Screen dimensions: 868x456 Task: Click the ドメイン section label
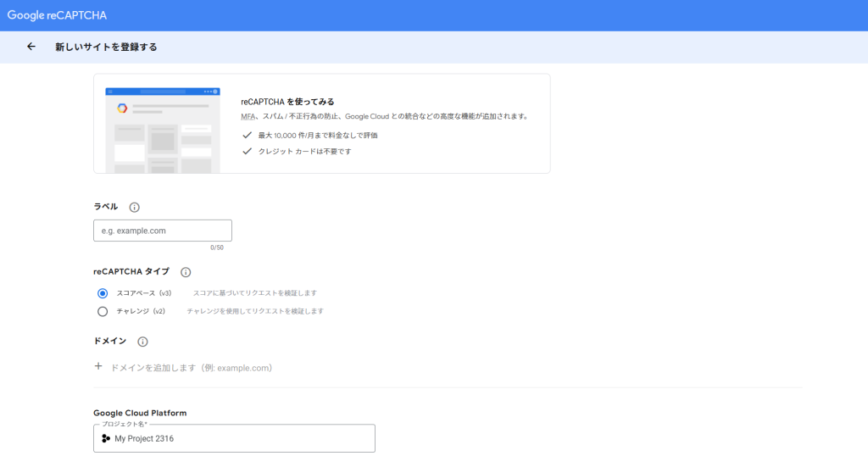coord(110,342)
